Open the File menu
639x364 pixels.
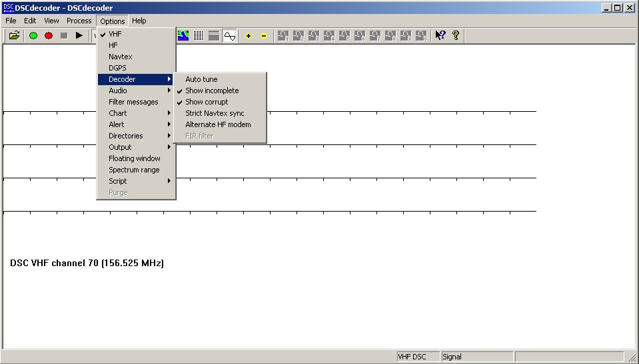(11, 21)
